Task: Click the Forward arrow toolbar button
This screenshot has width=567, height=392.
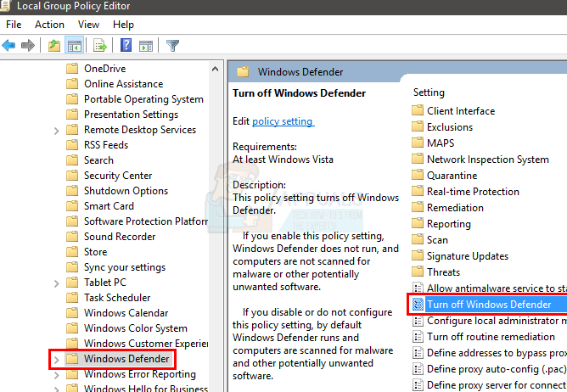Action: coord(28,45)
